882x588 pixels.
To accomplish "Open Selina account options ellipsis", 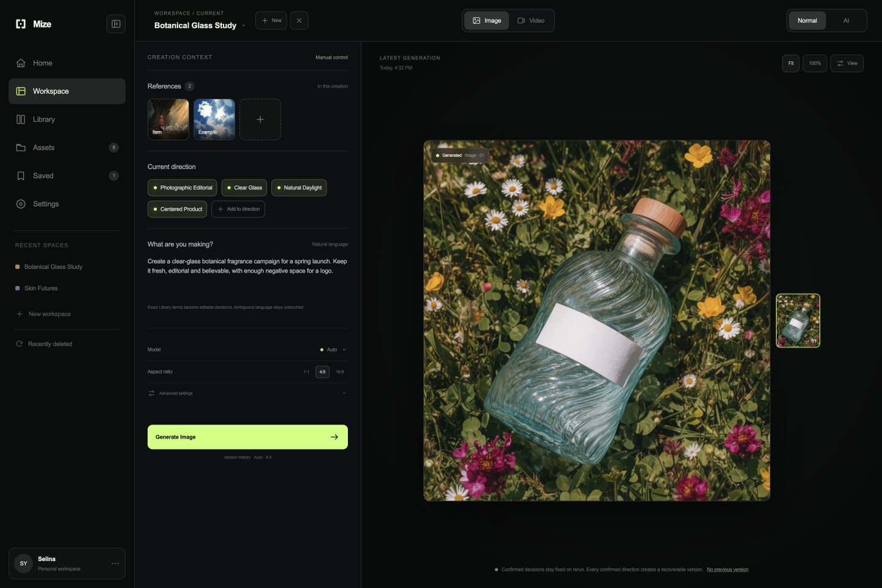I will (115, 563).
